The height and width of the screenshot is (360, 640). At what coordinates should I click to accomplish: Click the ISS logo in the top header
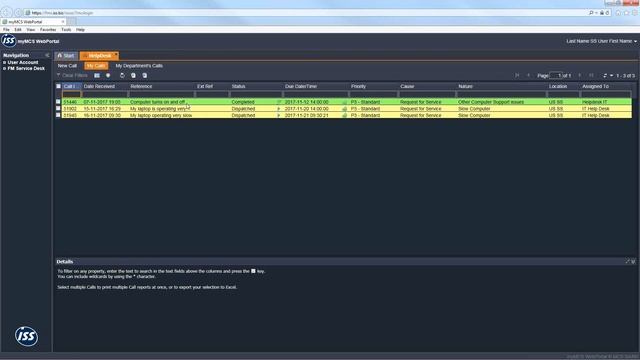tap(8, 41)
